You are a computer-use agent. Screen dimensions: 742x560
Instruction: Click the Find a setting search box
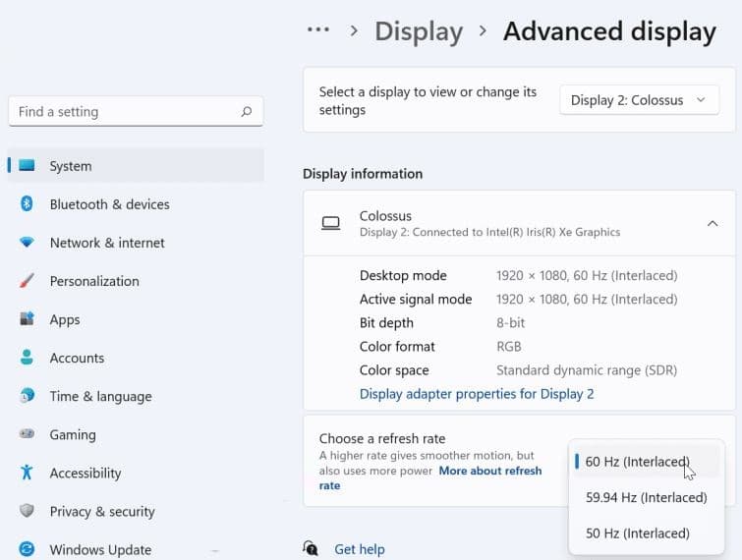pyautogui.click(x=123, y=112)
